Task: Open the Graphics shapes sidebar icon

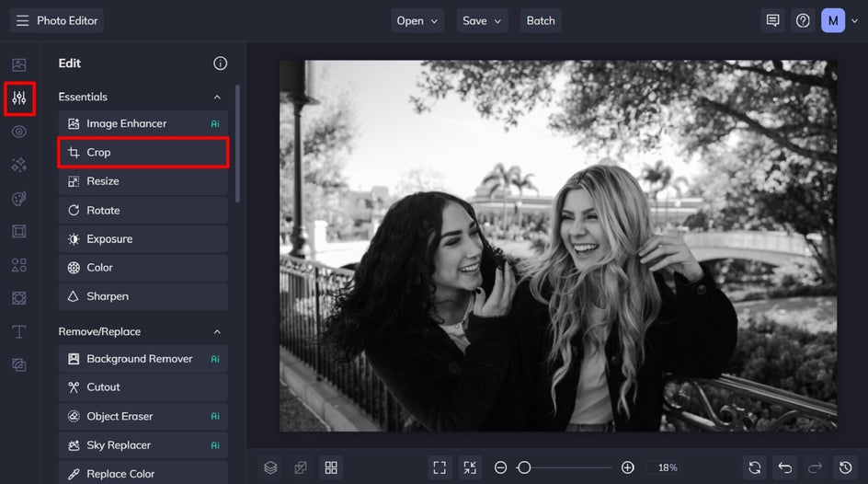Action: 18,265
